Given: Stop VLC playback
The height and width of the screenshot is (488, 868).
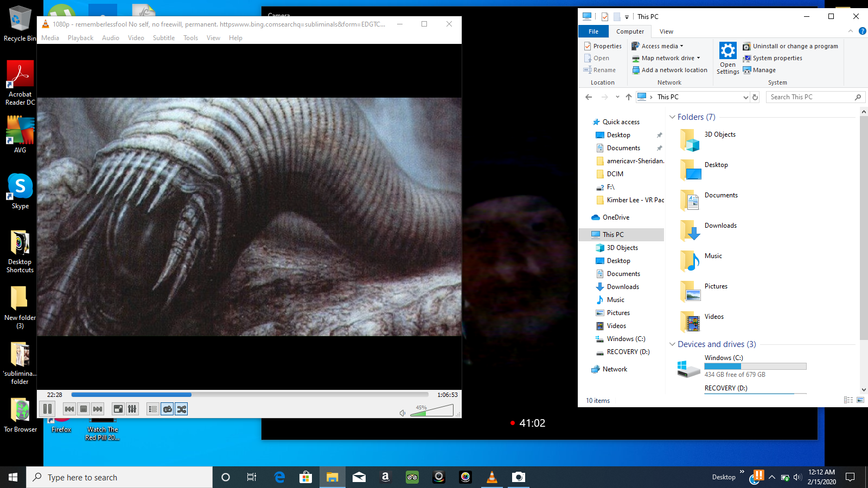Looking at the screenshot, I should [84, 409].
